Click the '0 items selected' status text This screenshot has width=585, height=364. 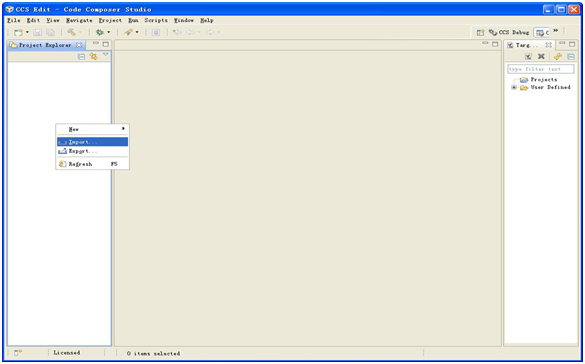(153, 353)
